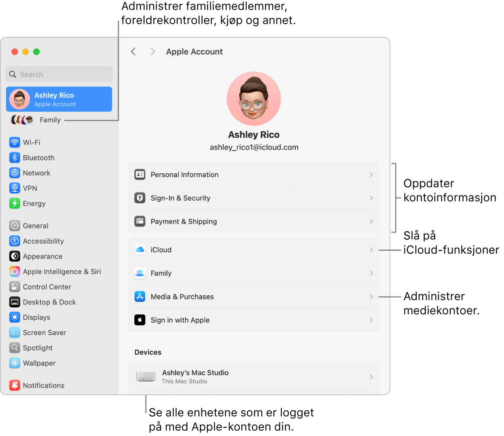Click the Desktop & Dock icon

[x=15, y=302]
